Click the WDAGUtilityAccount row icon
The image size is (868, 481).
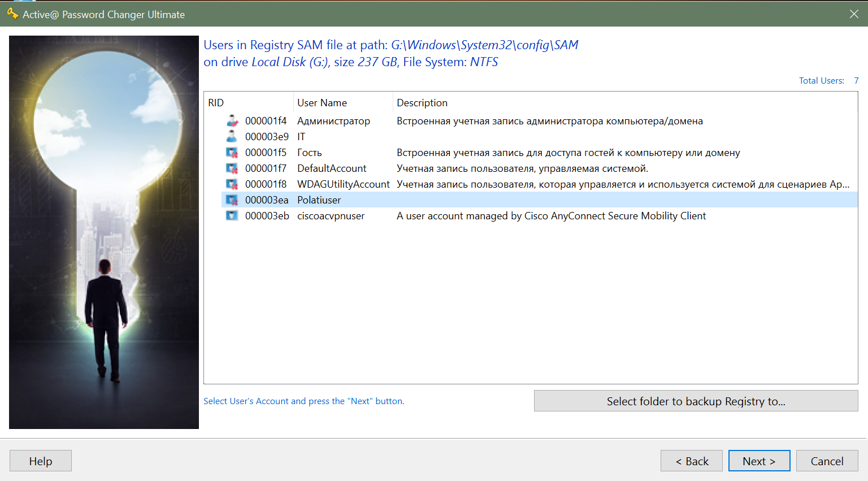tap(232, 184)
